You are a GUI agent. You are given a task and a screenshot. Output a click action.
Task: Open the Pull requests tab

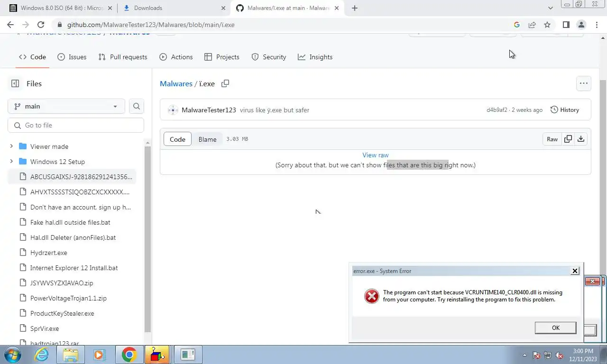tap(123, 57)
